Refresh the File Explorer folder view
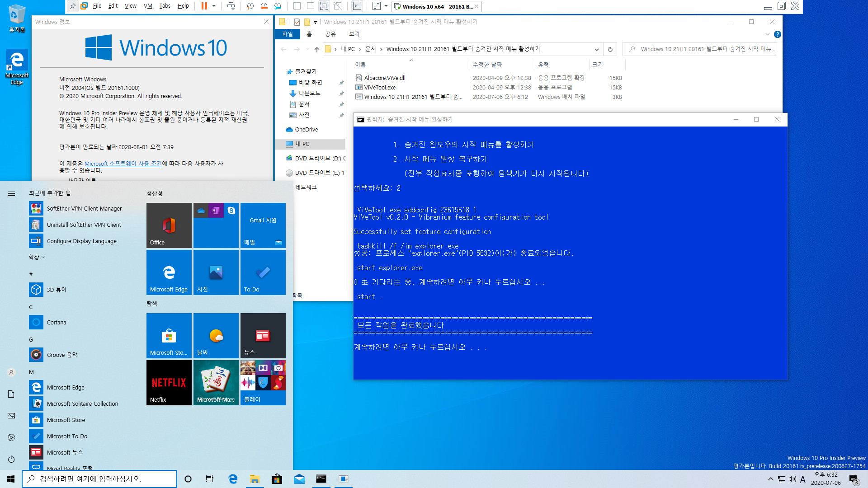The width and height of the screenshot is (868, 488). tap(610, 49)
